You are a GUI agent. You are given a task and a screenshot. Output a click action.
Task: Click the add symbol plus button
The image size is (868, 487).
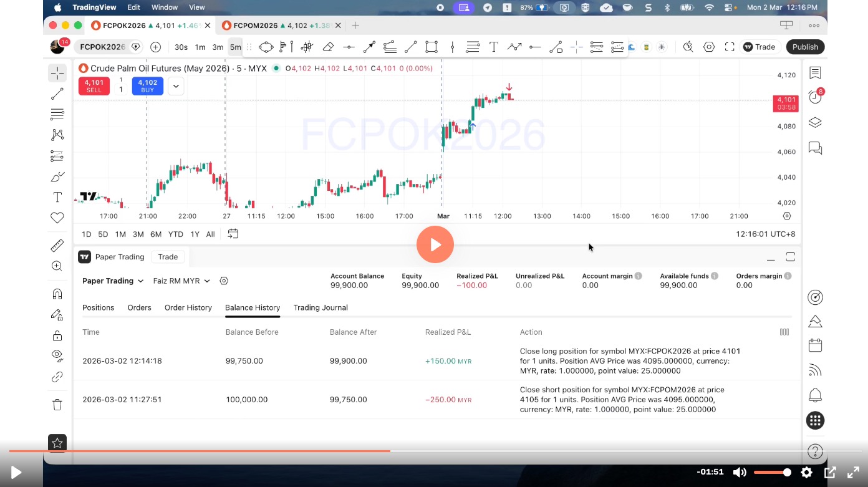(x=156, y=47)
